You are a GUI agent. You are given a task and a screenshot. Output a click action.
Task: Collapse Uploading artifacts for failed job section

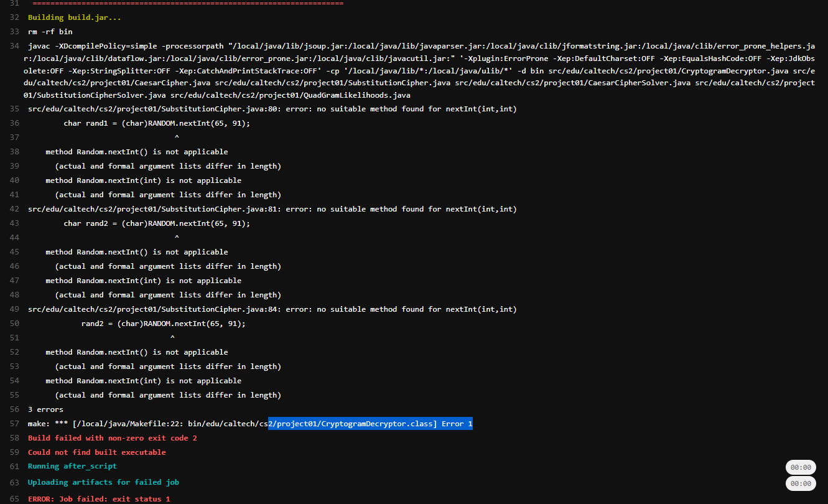[103, 482]
